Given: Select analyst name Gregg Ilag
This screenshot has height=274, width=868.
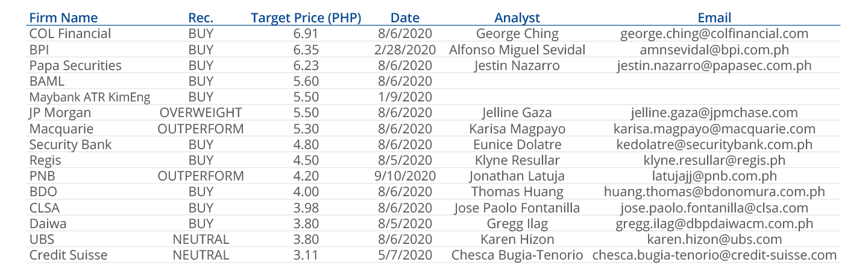Looking at the screenshot, I should tap(517, 223).
